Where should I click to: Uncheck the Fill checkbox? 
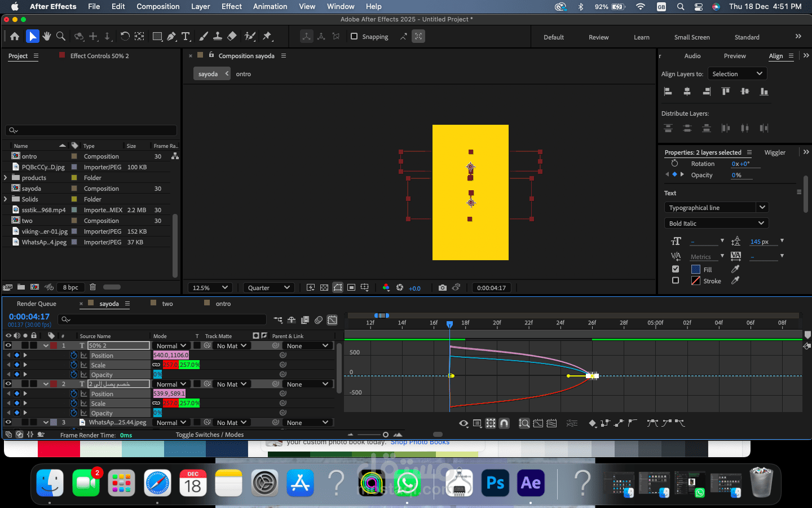click(x=676, y=269)
